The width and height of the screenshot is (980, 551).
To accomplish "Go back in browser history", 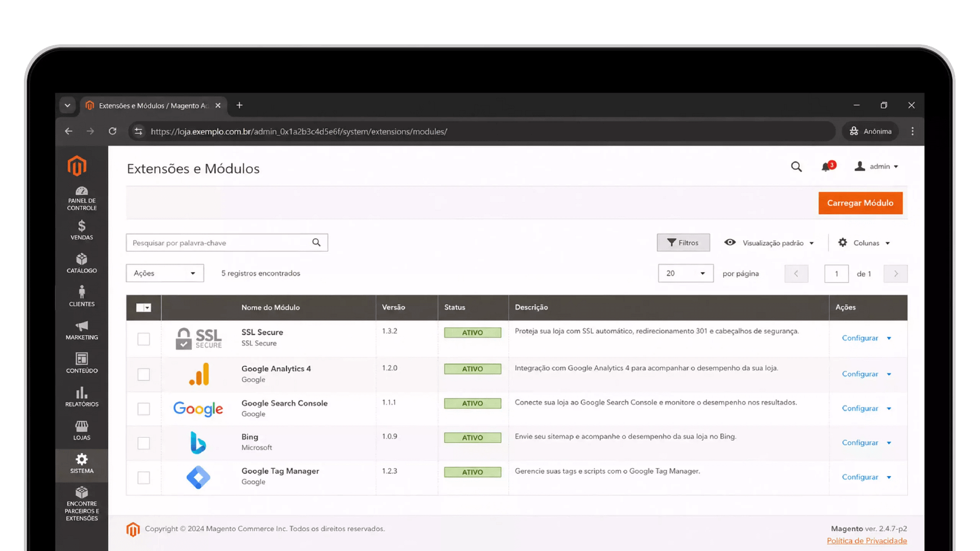I will pos(68,131).
